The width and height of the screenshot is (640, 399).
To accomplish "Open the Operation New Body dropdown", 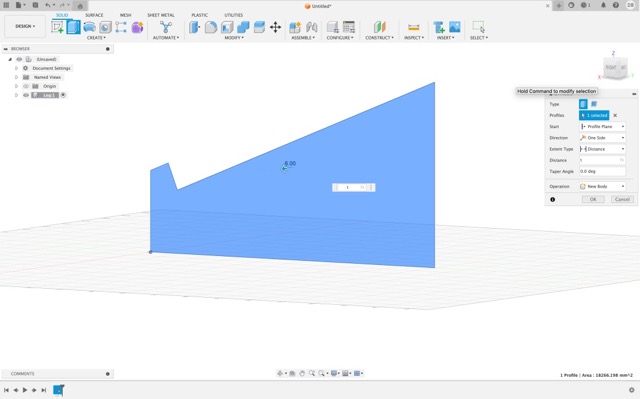I will pyautogui.click(x=602, y=186).
